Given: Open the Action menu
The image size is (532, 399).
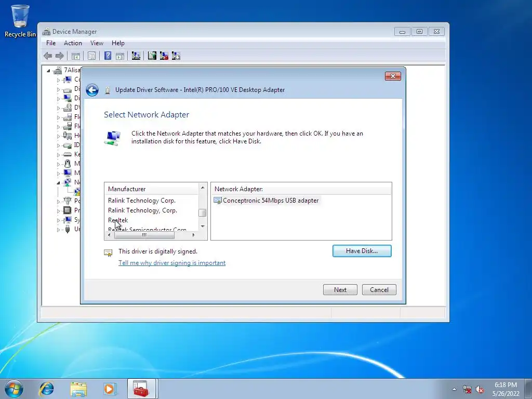Looking at the screenshot, I should point(73,43).
